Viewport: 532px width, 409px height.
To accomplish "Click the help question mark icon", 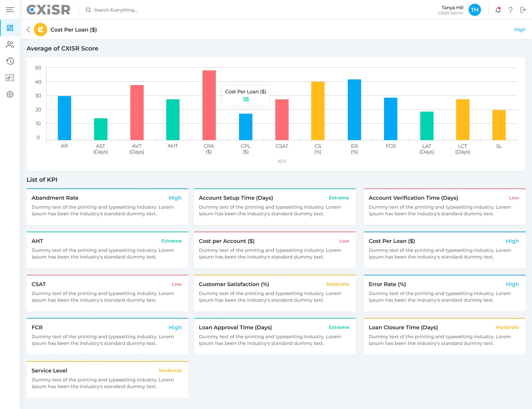I will [x=510, y=10].
